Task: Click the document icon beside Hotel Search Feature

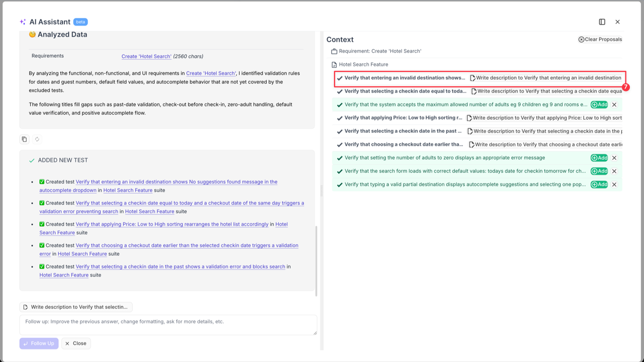Action: pyautogui.click(x=333, y=64)
